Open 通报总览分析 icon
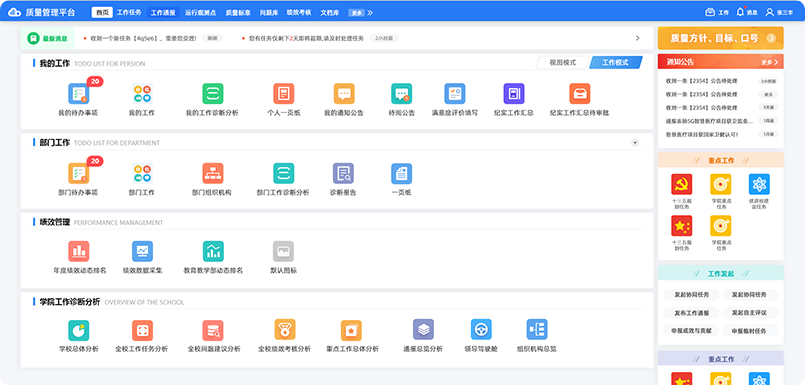Viewport: 805px width, 385px height. point(424,330)
